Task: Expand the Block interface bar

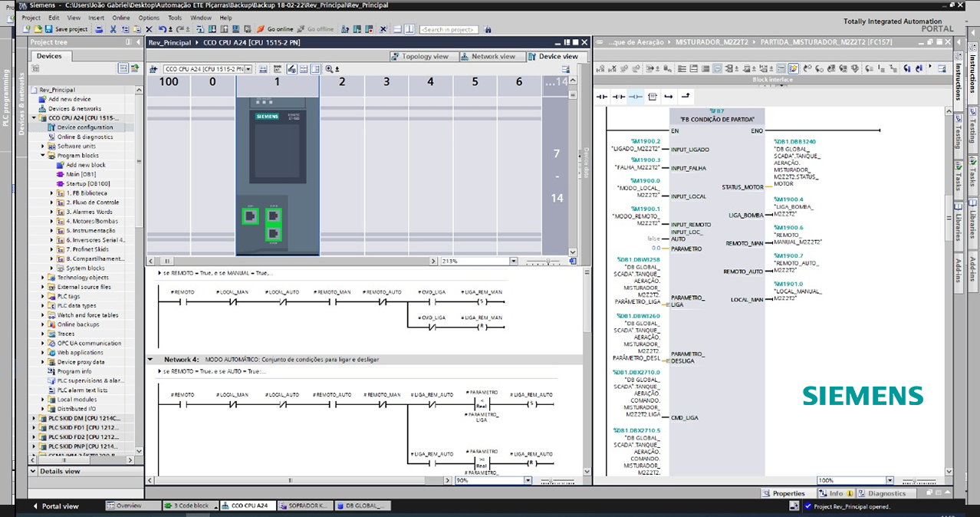Action: coord(772,80)
